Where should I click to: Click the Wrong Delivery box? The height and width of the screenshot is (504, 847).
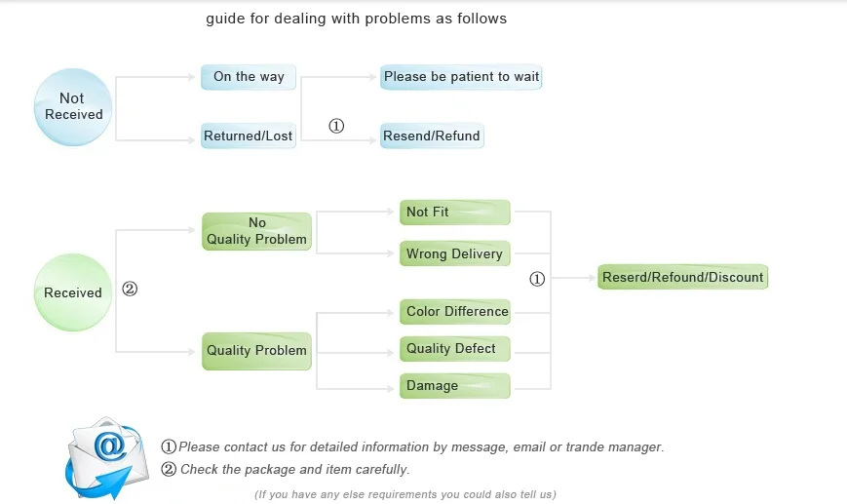click(455, 253)
